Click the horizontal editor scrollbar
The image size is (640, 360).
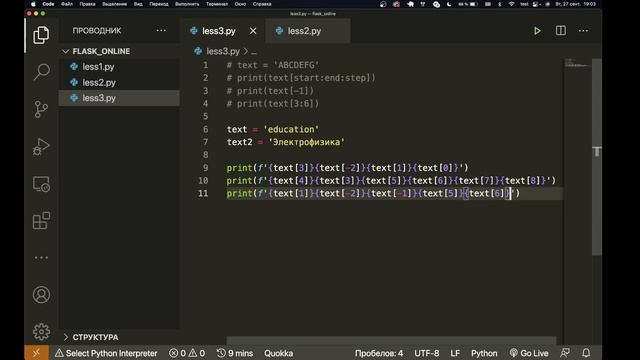(391, 340)
